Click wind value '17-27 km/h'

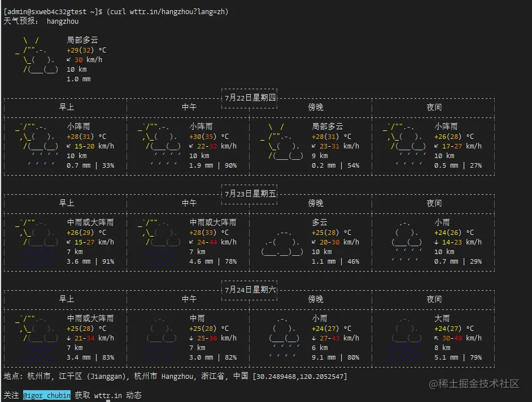pyautogui.click(x=462, y=146)
